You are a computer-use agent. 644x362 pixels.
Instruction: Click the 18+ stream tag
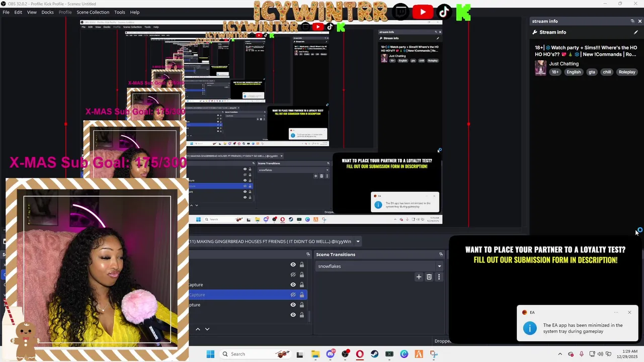555,72
